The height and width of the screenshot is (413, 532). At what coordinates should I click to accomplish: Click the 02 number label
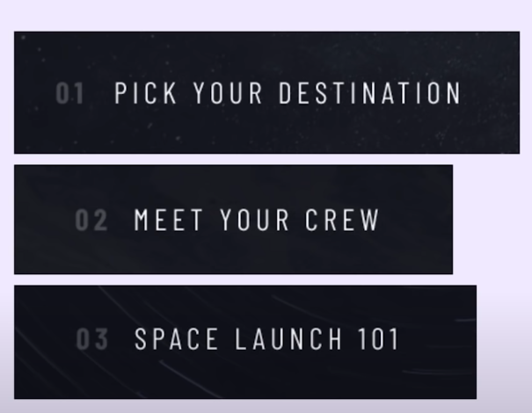(x=91, y=220)
